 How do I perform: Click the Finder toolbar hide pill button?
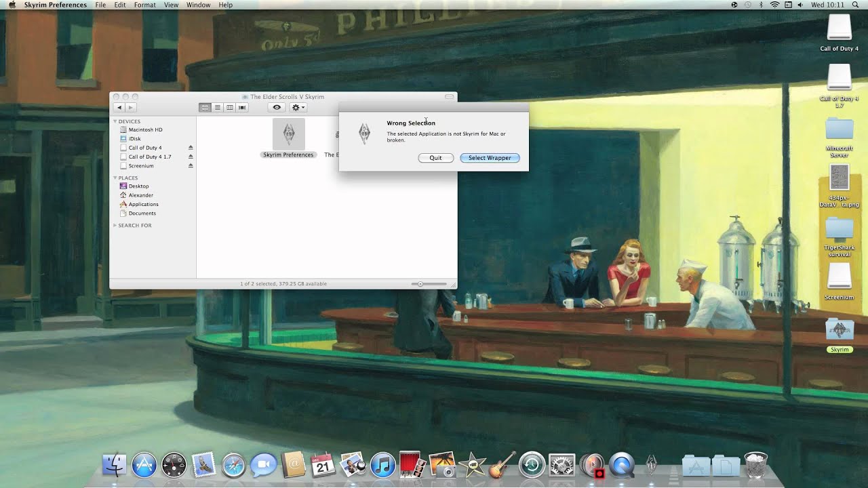tap(449, 97)
